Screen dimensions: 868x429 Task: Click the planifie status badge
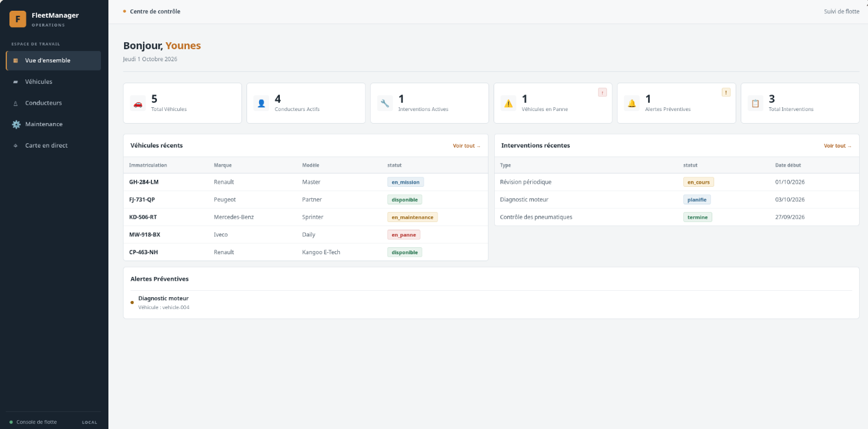(697, 199)
